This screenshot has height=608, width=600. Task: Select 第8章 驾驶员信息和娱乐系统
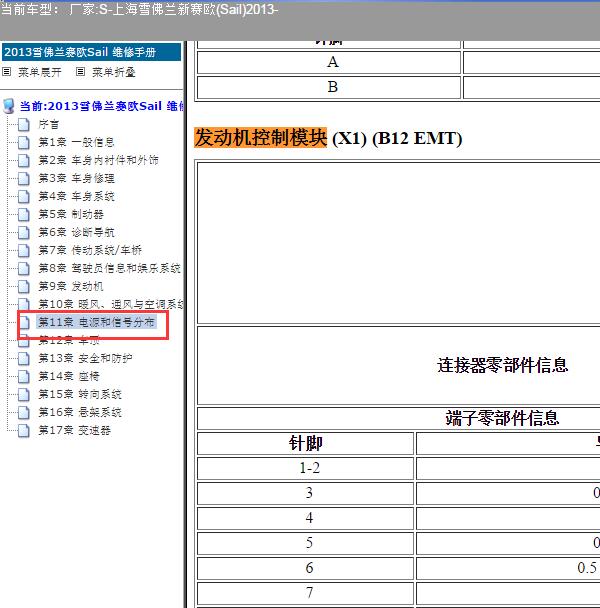(x=109, y=268)
